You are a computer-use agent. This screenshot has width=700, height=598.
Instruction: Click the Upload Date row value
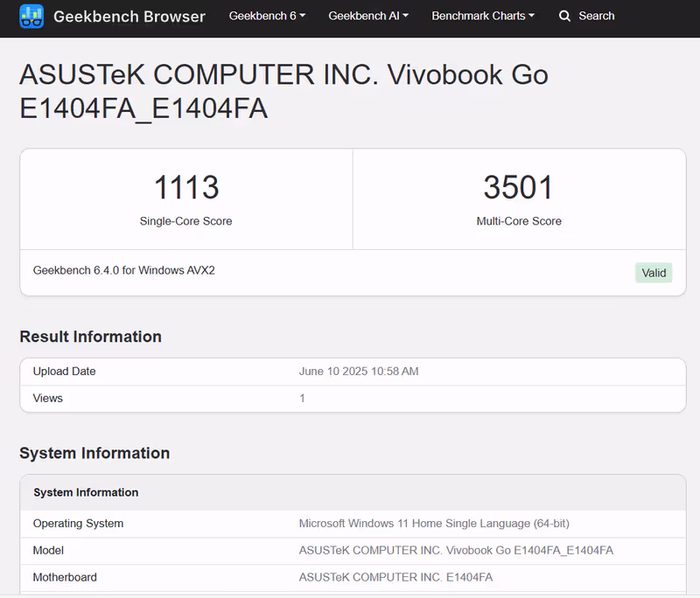(x=359, y=372)
